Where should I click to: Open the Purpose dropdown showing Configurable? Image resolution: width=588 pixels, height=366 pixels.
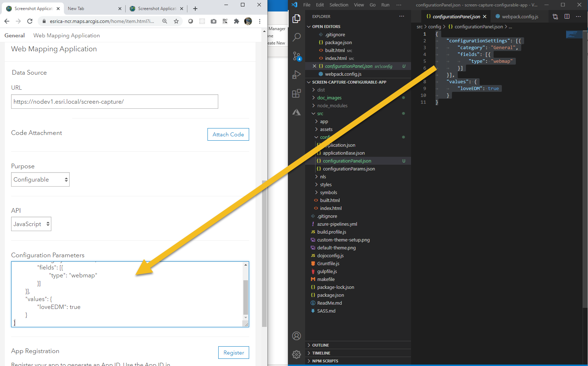tap(40, 179)
